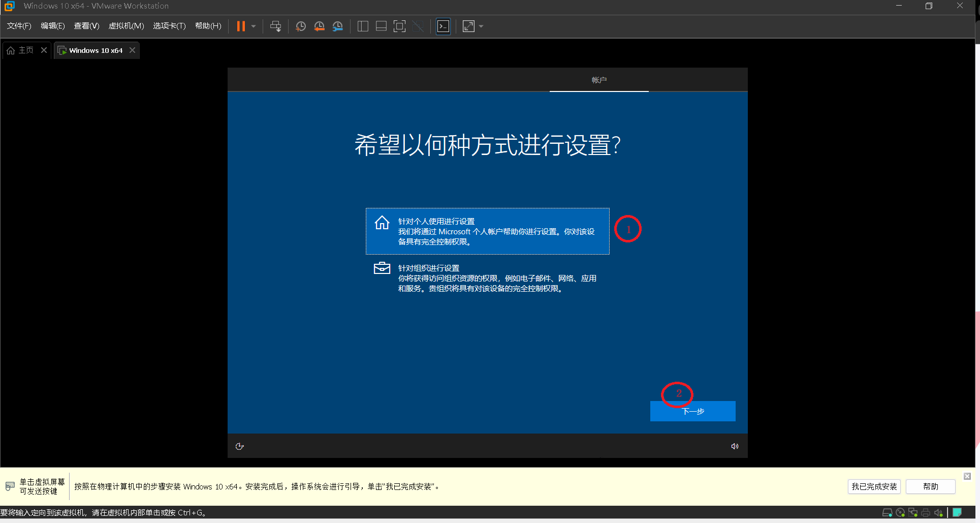Viewport: 980px width, 523px height.
Task: Click the stretch guest display icon
Action: coord(468,26)
